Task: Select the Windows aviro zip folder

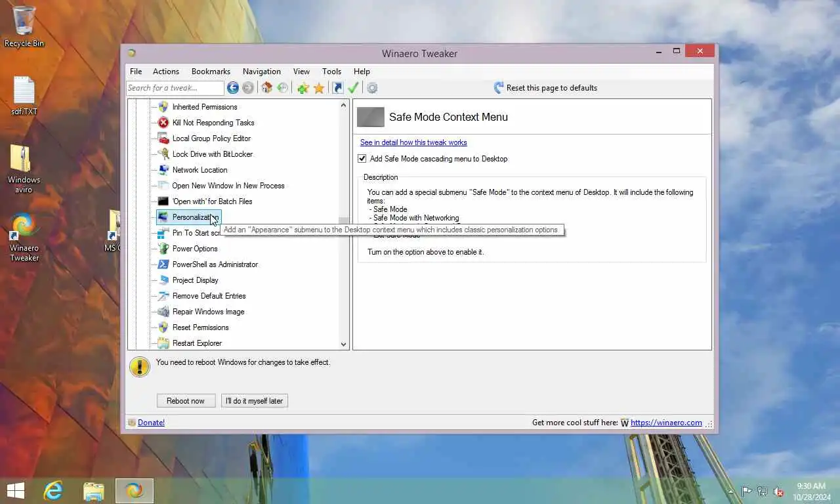Action: click(x=24, y=169)
